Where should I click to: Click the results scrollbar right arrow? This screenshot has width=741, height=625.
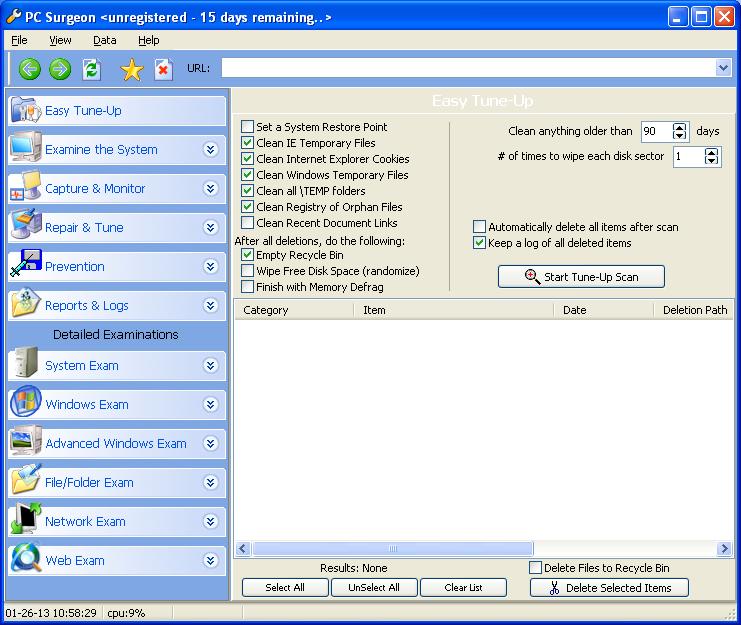tap(724, 548)
